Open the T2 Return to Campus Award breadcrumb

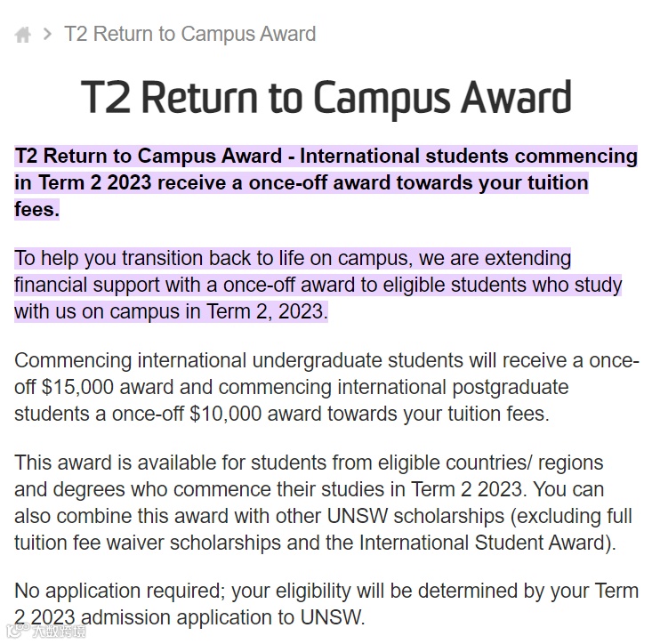pos(190,34)
